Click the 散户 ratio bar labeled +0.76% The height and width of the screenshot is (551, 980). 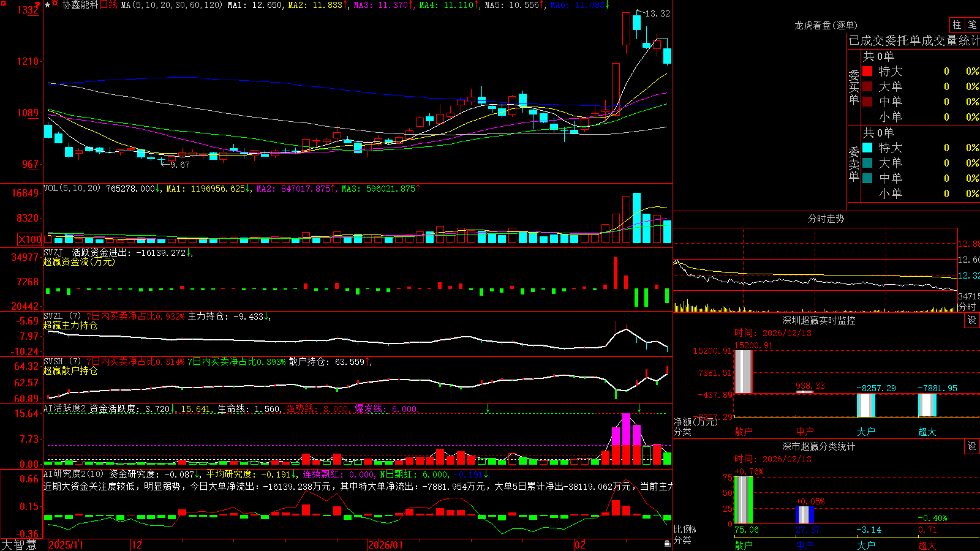pyautogui.click(x=744, y=500)
